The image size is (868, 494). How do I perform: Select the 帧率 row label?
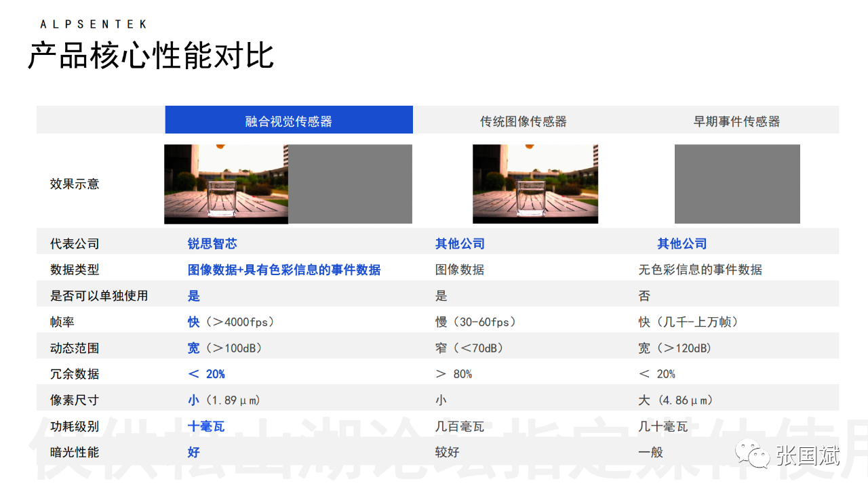(62, 322)
